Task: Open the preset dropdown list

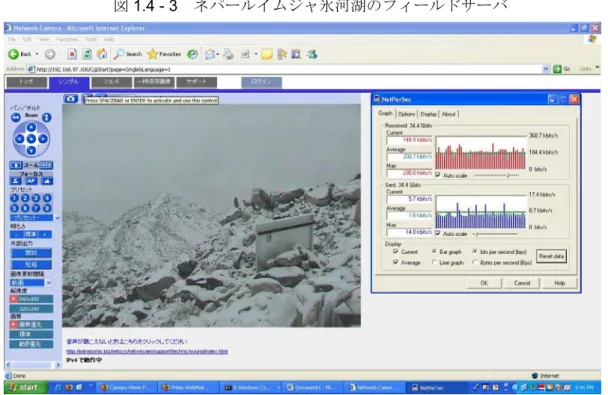Action: (57, 218)
